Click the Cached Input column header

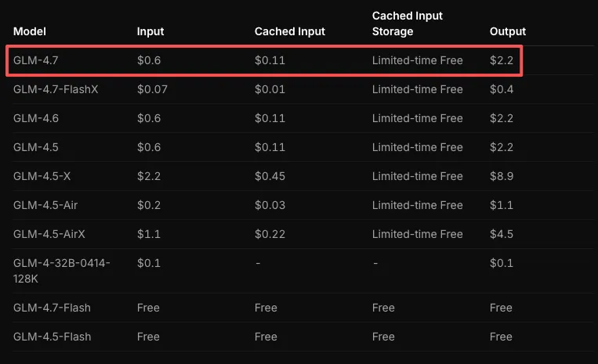(x=289, y=31)
